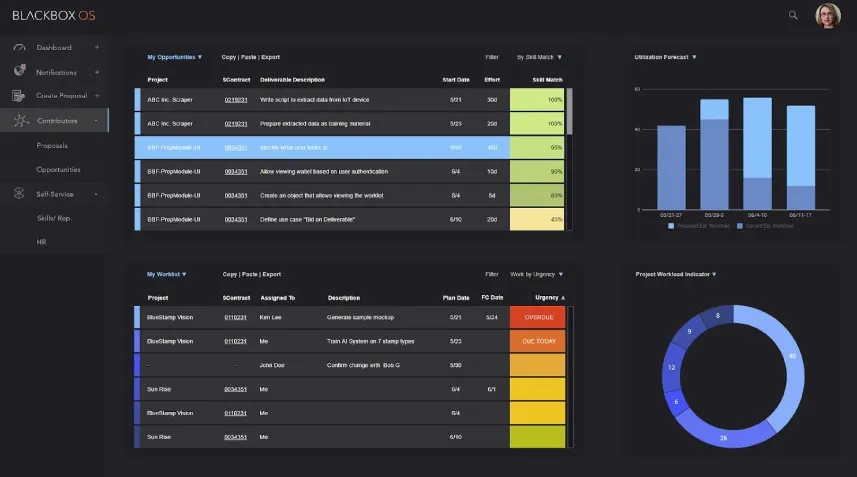Click the search magnifier icon
The image size is (857, 477).
pyautogui.click(x=793, y=15)
